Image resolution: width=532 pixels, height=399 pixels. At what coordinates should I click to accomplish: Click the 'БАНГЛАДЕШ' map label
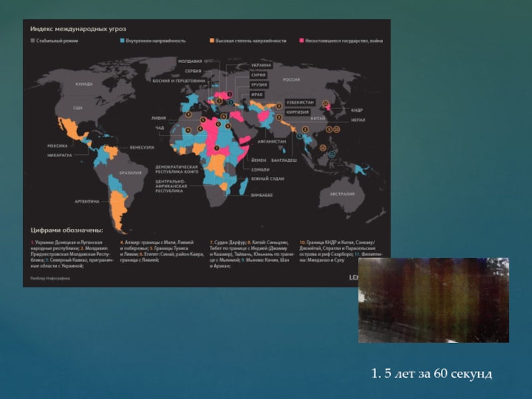(284, 160)
